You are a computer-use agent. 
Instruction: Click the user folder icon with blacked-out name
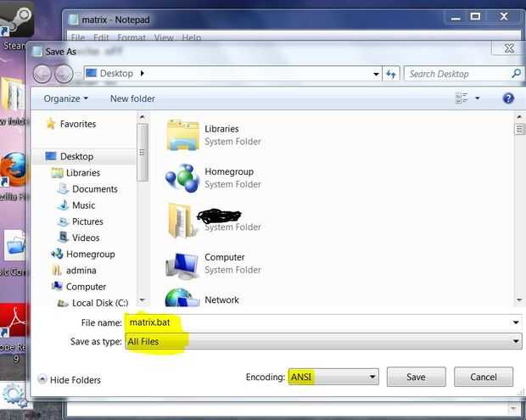coord(182,221)
